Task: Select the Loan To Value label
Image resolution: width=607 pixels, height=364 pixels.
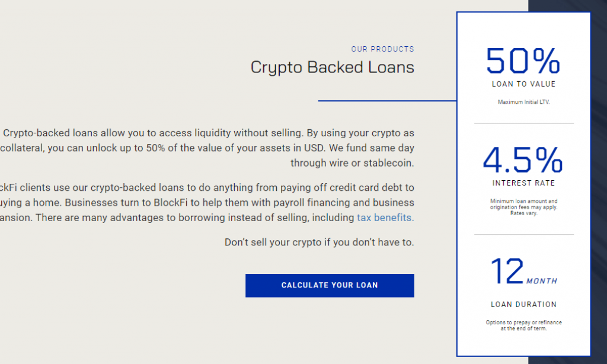Action: point(523,84)
